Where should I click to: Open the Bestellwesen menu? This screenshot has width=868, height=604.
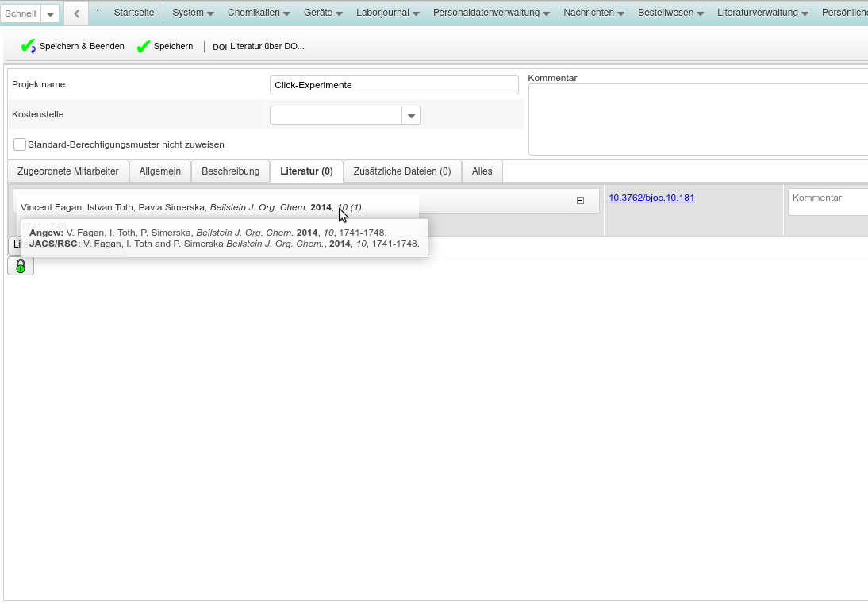click(x=671, y=13)
